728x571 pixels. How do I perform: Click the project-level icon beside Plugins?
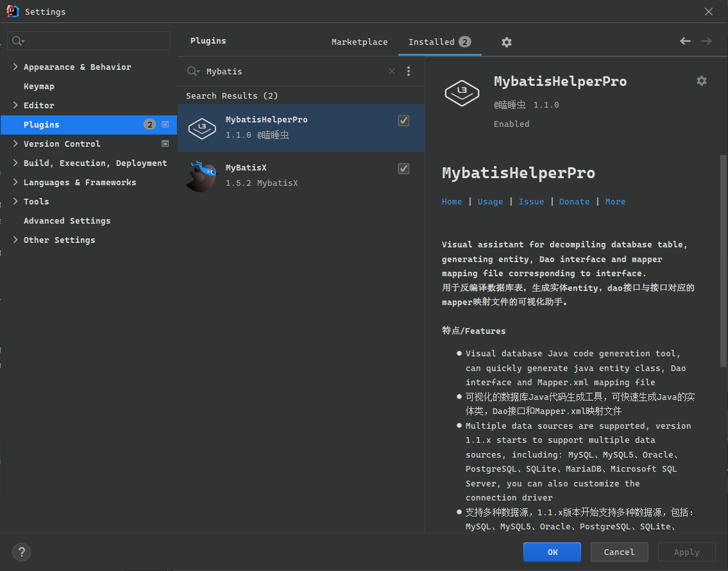click(165, 124)
